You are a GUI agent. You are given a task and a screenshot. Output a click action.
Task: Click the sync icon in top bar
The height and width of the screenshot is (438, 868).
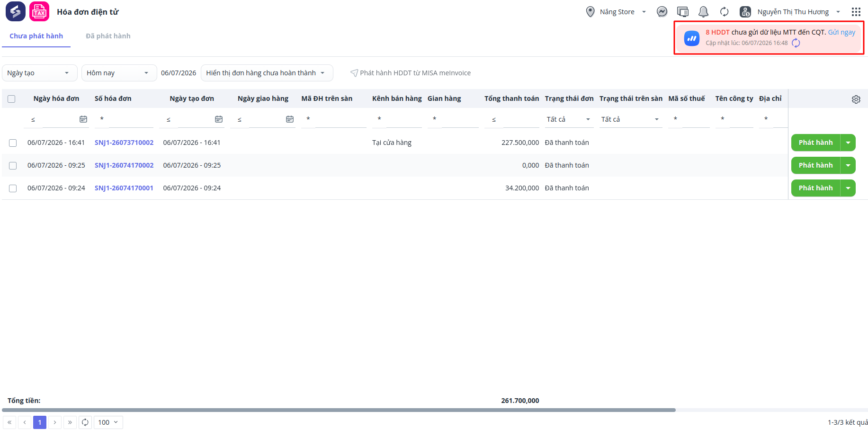tap(724, 12)
